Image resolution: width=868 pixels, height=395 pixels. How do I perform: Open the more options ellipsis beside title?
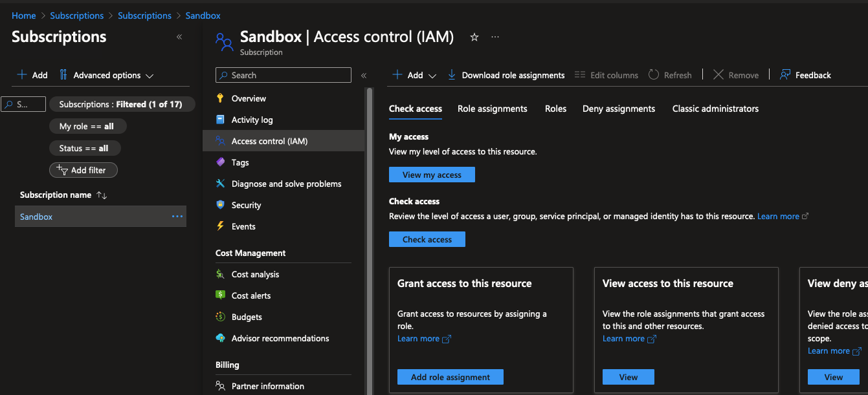tap(495, 37)
